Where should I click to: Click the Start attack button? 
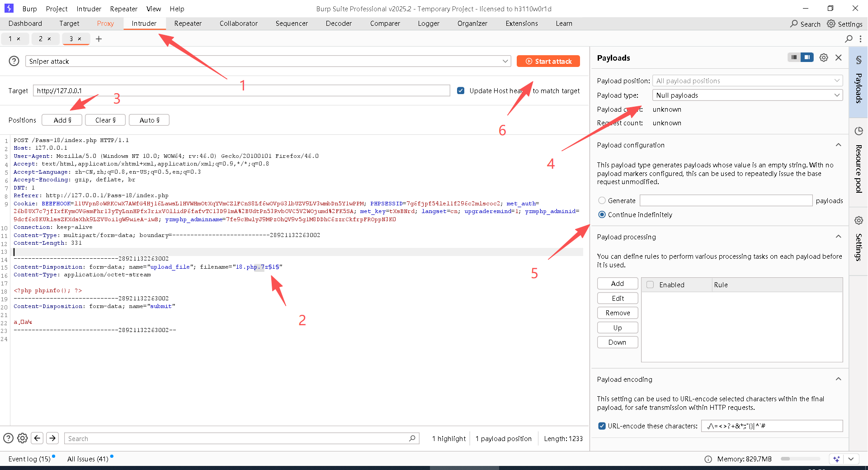point(548,61)
